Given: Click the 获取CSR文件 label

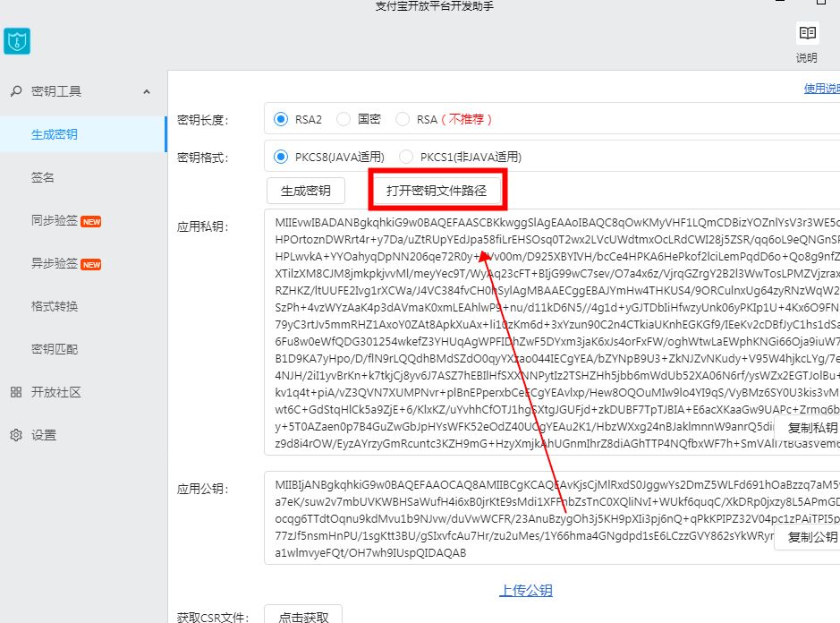Looking at the screenshot, I should pyautogui.click(x=213, y=617).
